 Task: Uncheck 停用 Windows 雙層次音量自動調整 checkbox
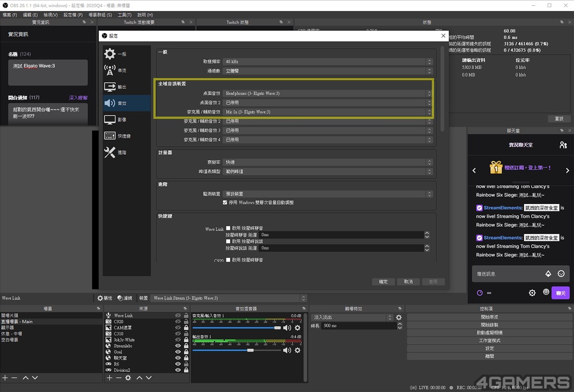pos(225,203)
